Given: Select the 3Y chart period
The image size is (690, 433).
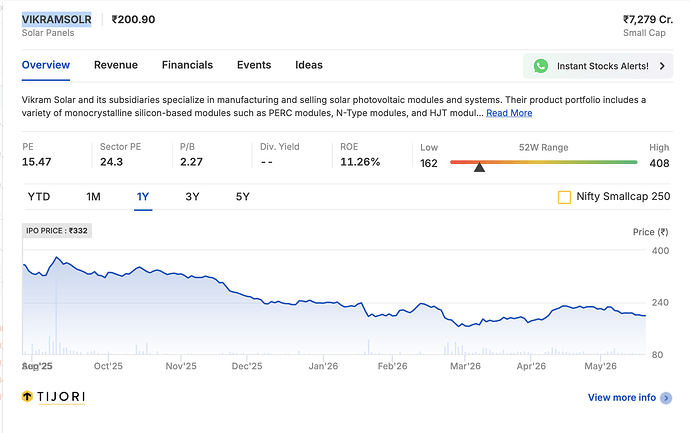Looking at the screenshot, I should tap(192, 197).
